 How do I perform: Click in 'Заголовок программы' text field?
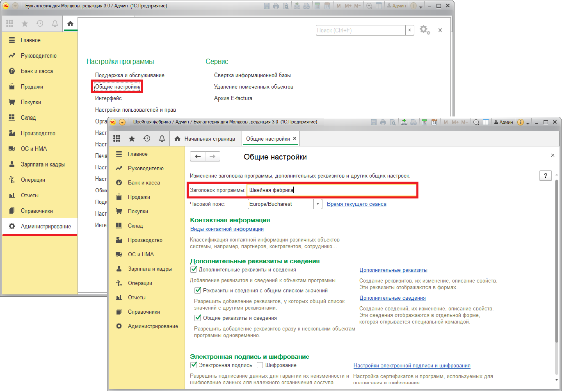[331, 190]
